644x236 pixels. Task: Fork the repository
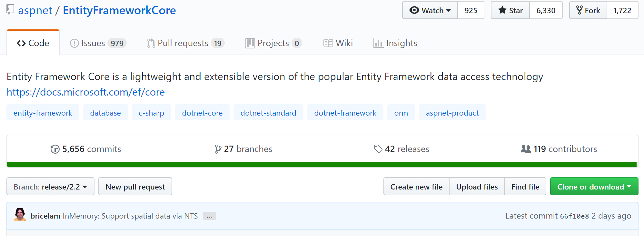coord(588,10)
